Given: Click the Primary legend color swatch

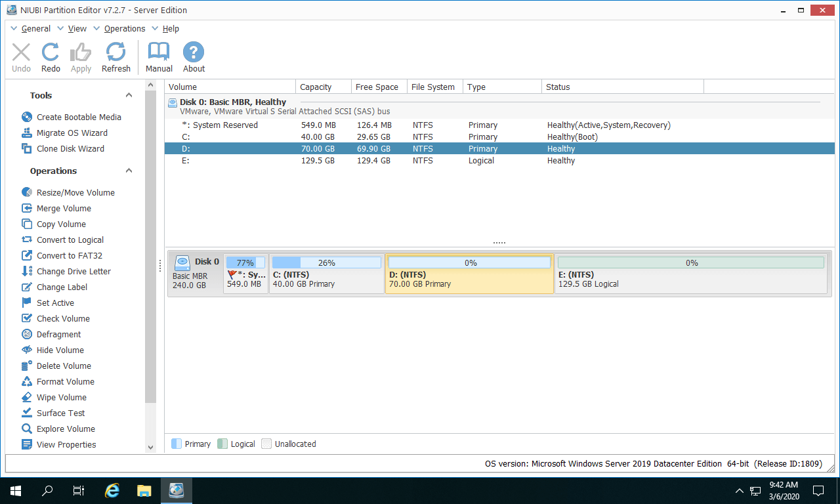Looking at the screenshot, I should [175, 444].
